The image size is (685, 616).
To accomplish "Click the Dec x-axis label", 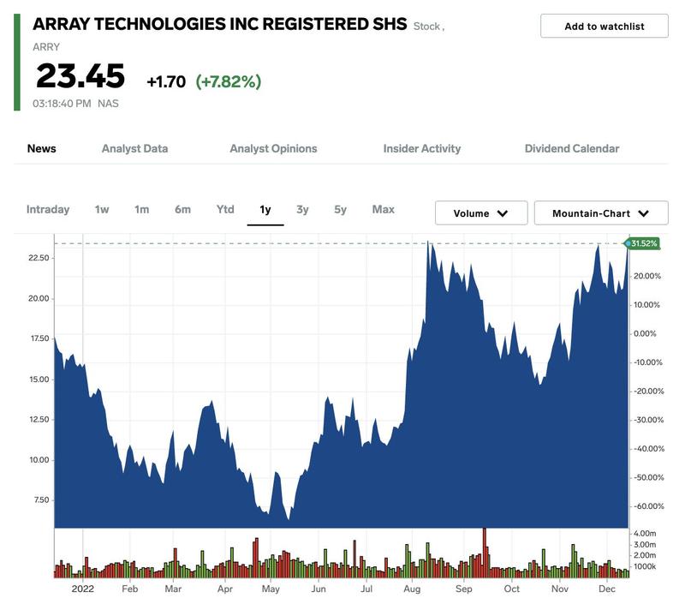I will (x=607, y=589).
